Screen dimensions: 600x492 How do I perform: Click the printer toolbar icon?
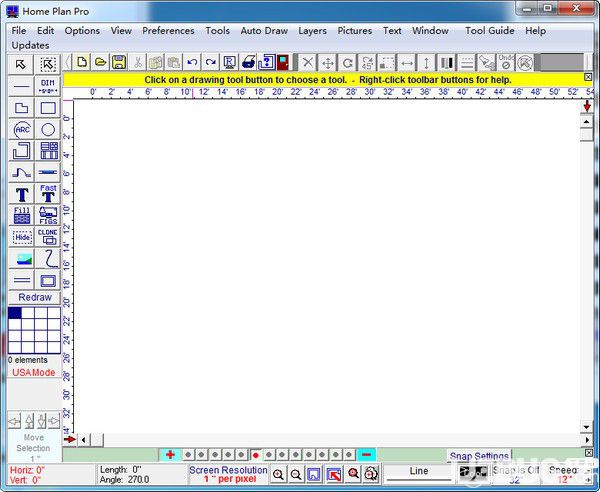pos(248,62)
